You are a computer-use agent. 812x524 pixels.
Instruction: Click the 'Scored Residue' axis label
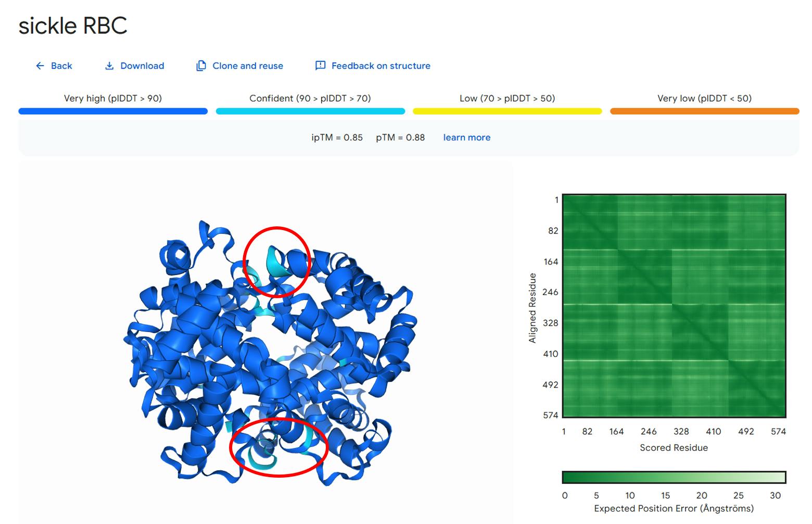pos(674,448)
